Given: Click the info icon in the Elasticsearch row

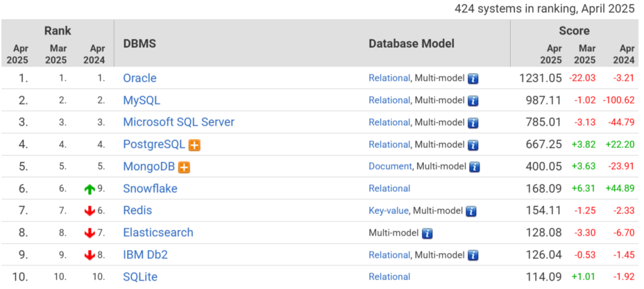Looking at the screenshot, I should click(x=427, y=233).
